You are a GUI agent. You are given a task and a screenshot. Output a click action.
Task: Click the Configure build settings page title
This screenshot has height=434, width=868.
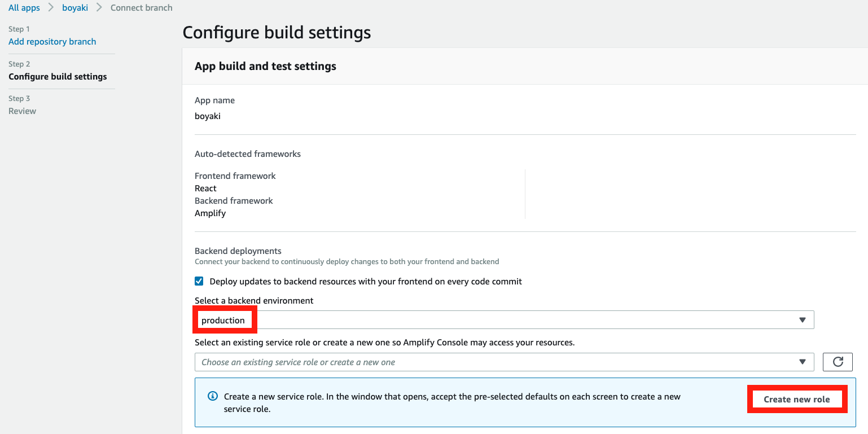tap(277, 32)
